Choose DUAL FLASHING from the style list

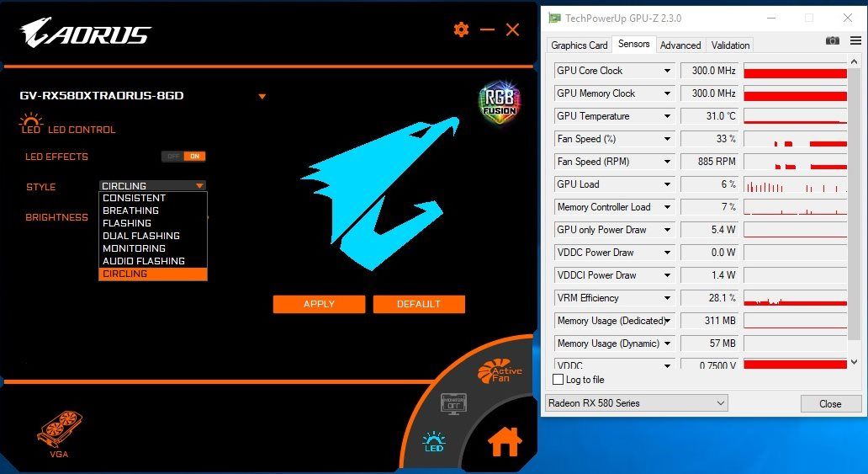pyautogui.click(x=153, y=236)
